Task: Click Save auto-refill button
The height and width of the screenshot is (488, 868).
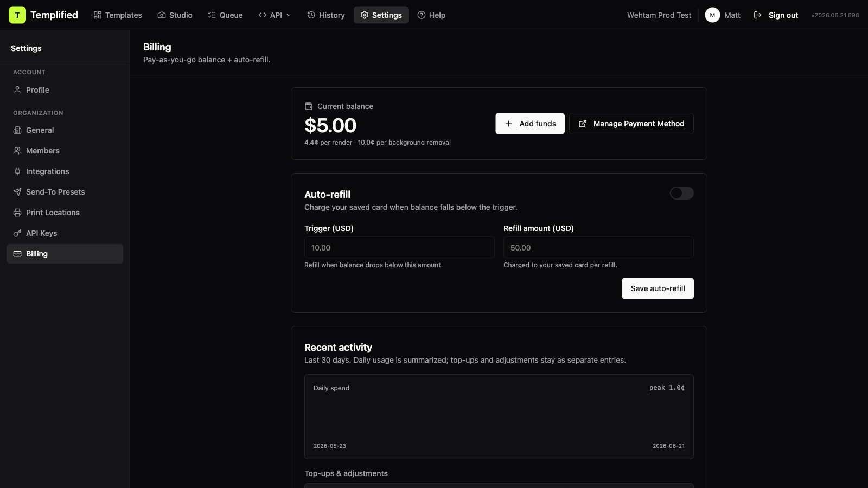Action: [x=658, y=288]
